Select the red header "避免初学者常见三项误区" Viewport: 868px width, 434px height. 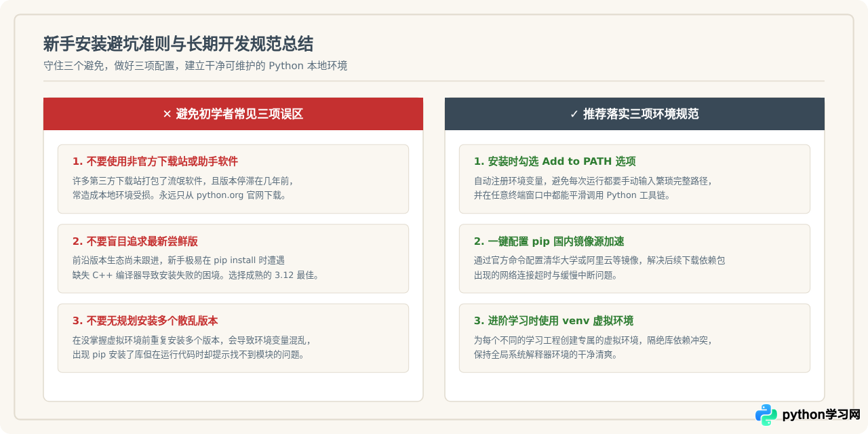[x=233, y=114]
